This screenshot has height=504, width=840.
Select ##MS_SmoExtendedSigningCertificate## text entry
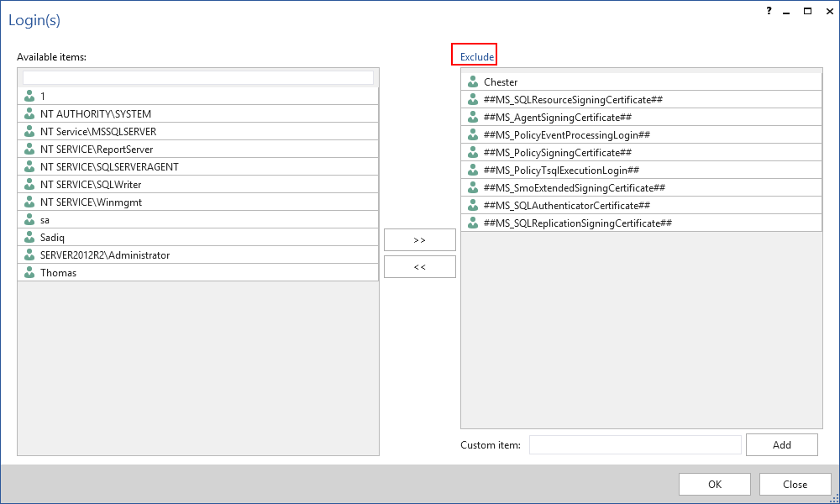(x=575, y=188)
